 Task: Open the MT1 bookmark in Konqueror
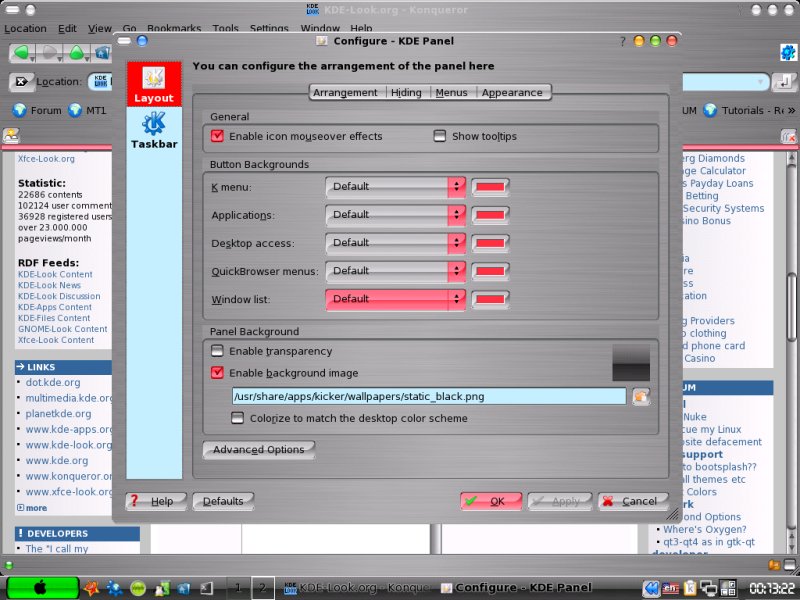tap(87, 110)
